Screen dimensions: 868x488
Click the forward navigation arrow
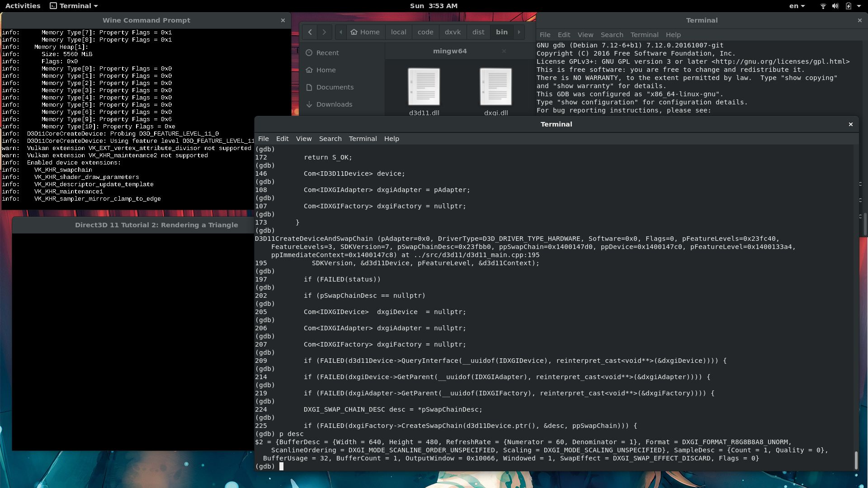(x=325, y=32)
